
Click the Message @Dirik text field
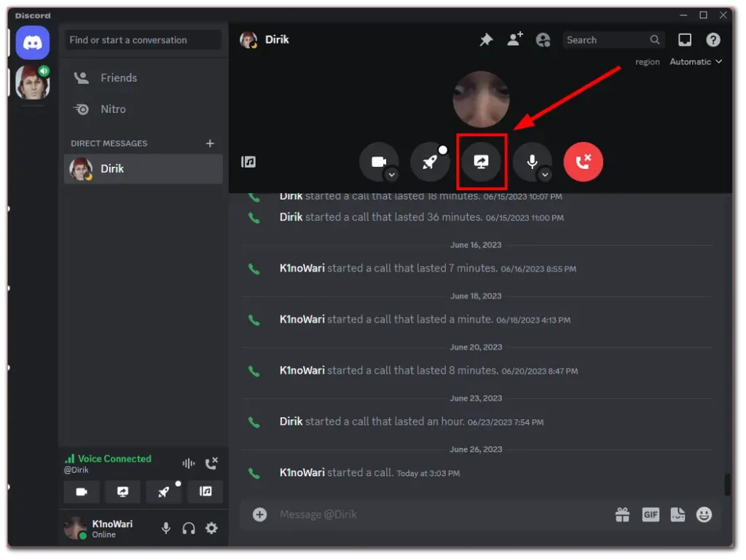pyautogui.click(x=442, y=514)
